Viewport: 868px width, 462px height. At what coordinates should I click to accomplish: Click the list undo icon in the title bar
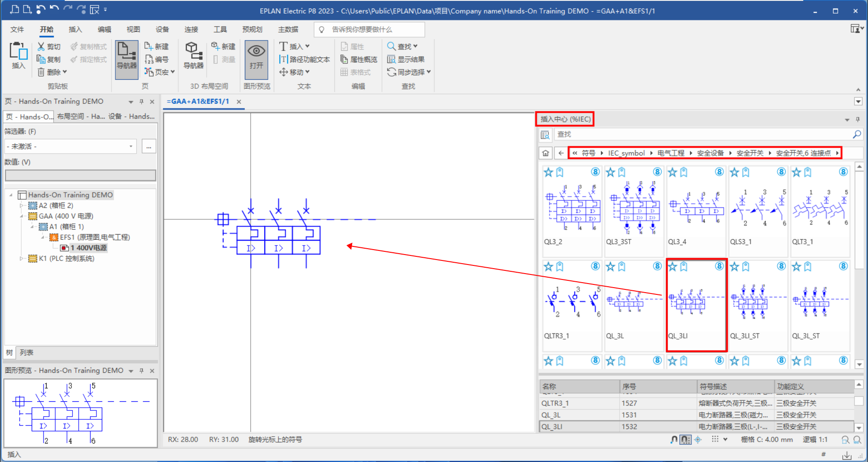41,10
